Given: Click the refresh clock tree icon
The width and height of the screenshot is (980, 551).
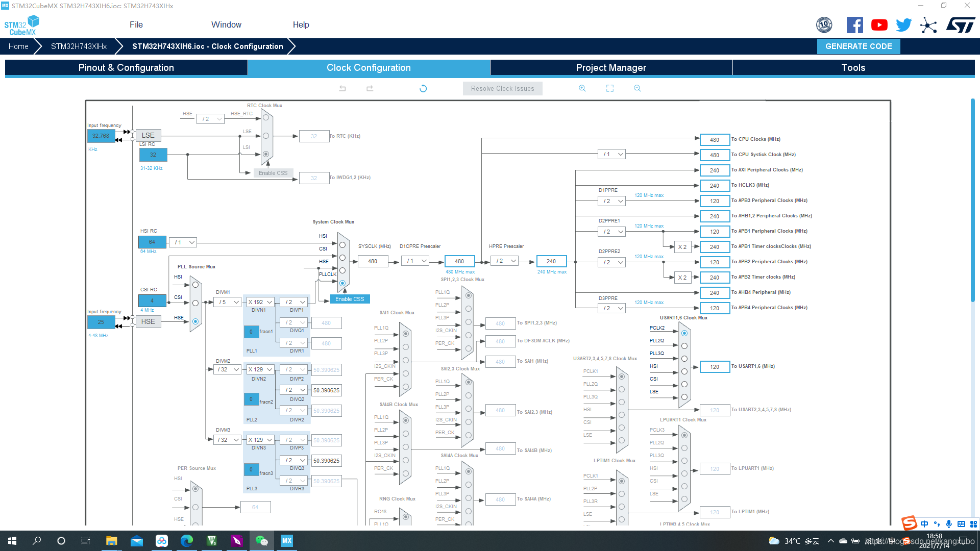Looking at the screenshot, I should [x=423, y=88].
